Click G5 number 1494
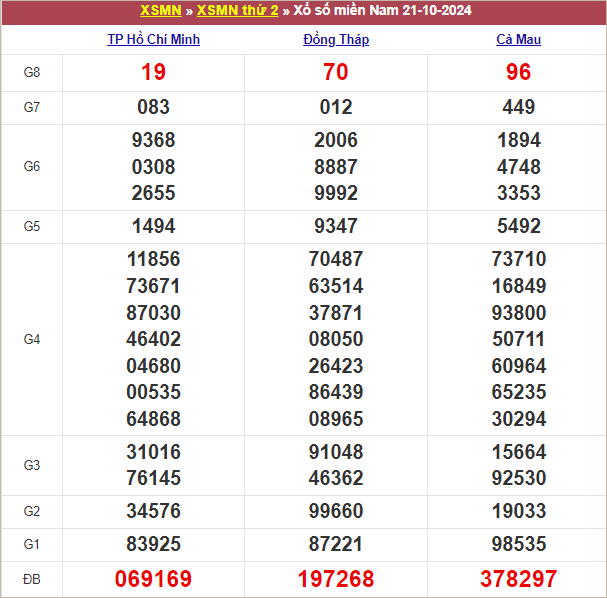Viewport: 607px width, 598px height. (x=153, y=226)
